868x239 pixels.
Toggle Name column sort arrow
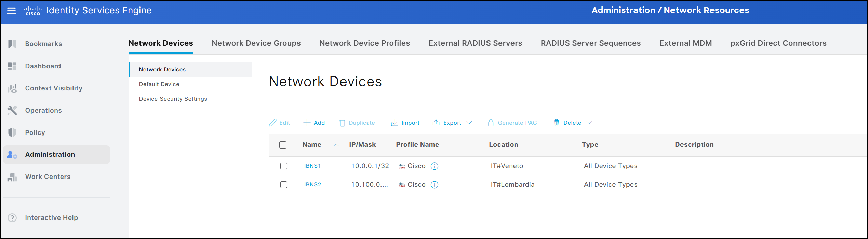pyautogui.click(x=336, y=145)
